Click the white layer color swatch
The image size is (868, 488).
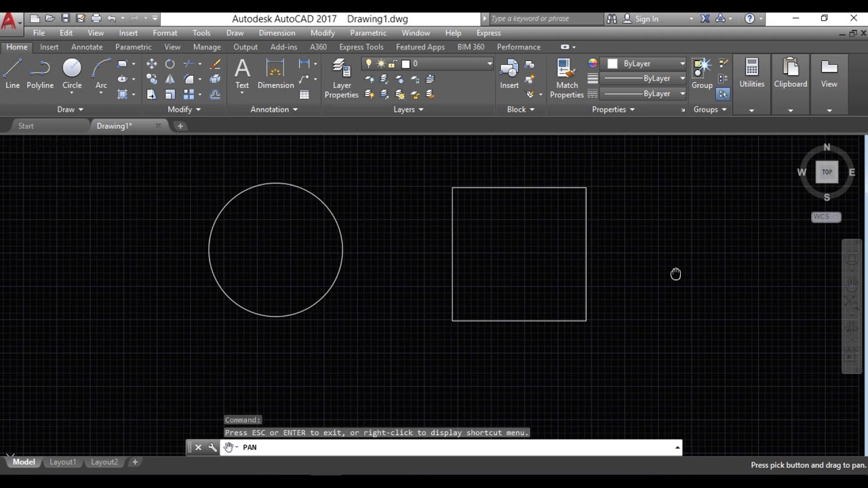(x=406, y=64)
